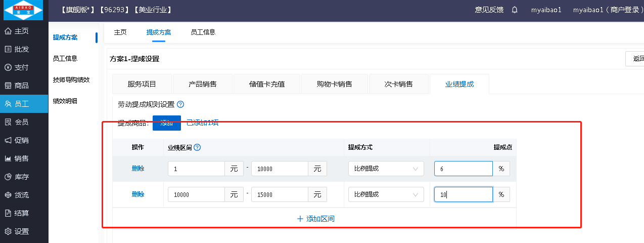Screen dimensions: 644x243
Task: Click the start amount field showing 1
Action: [196, 169]
